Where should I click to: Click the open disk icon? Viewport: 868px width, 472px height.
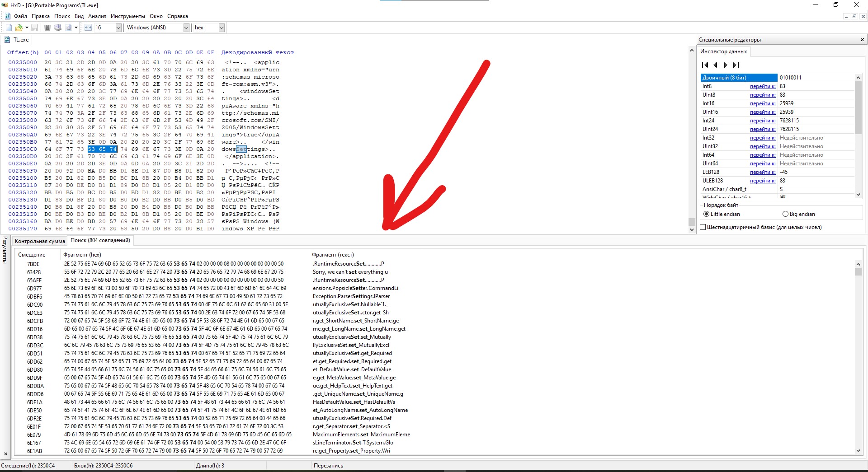pos(57,28)
